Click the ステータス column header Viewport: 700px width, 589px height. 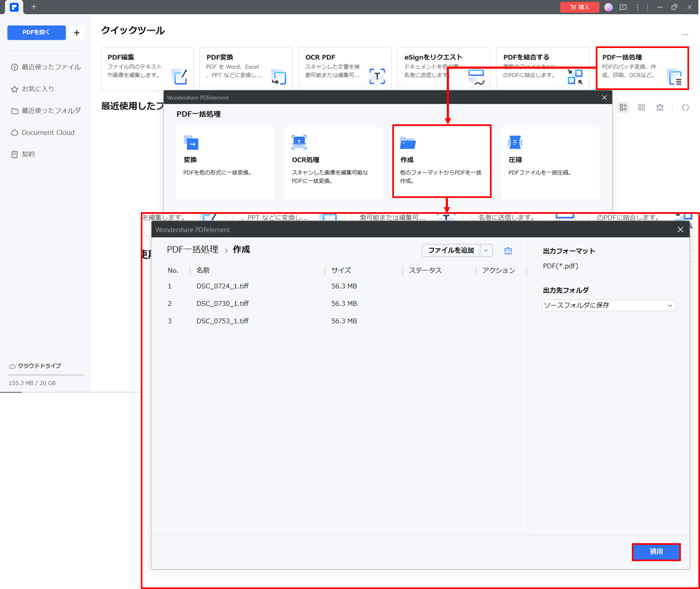(x=425, y=271)
